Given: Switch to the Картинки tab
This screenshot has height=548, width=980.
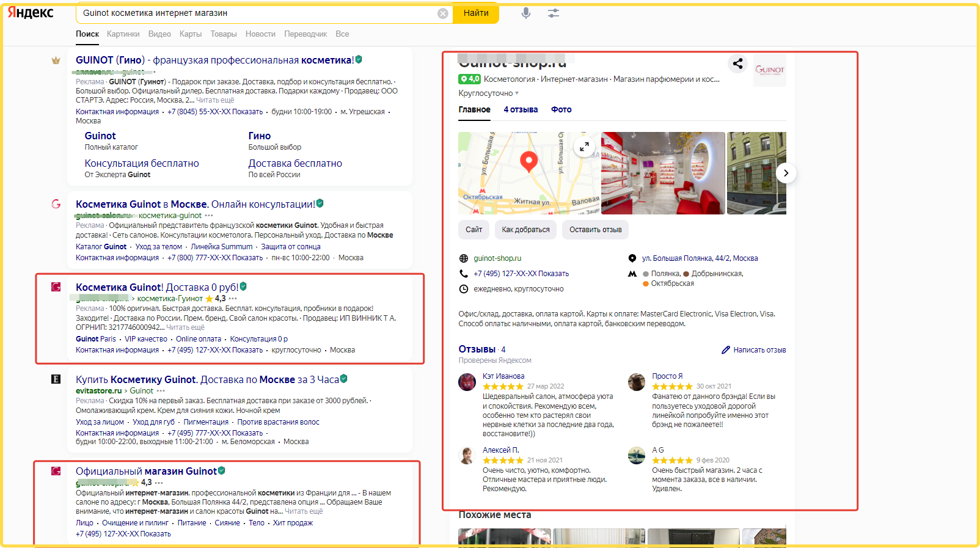Looking at the screenshot, I should pos(123,34).
